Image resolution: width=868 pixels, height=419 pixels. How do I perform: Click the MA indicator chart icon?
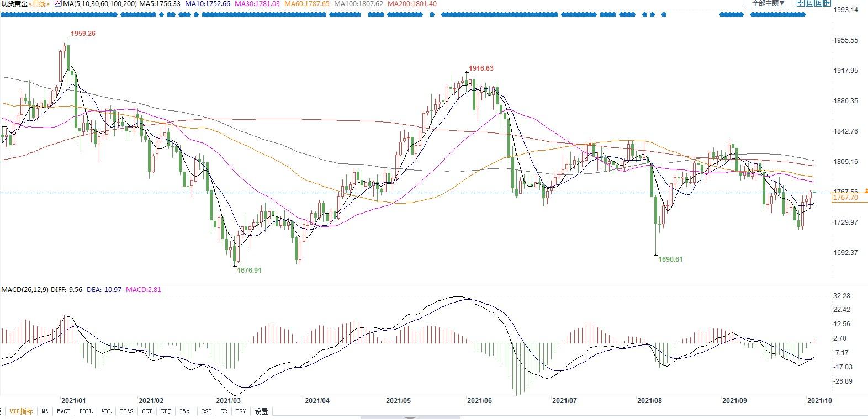point(57,3)
